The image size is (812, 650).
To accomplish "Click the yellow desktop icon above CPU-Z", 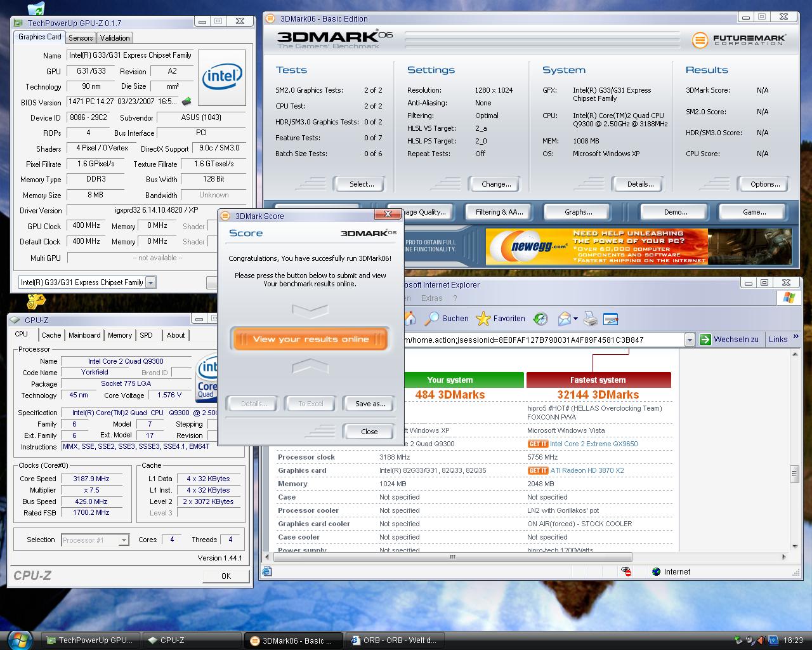I will [36, 301].
